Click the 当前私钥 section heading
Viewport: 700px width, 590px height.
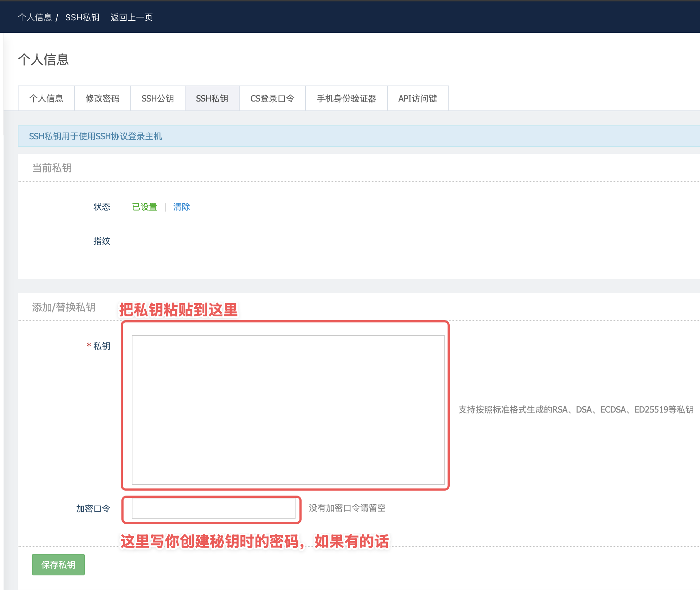pos(52,168)
